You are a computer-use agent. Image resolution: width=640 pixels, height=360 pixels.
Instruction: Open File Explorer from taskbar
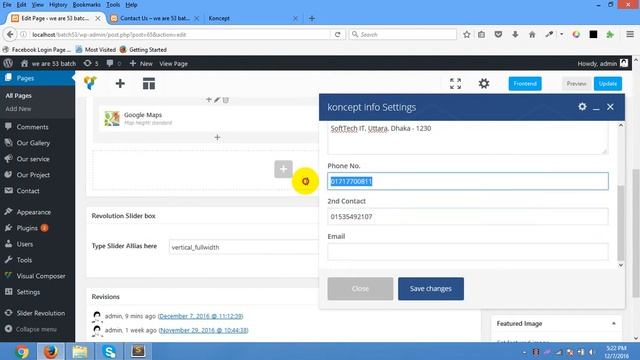tap(80, 351)
